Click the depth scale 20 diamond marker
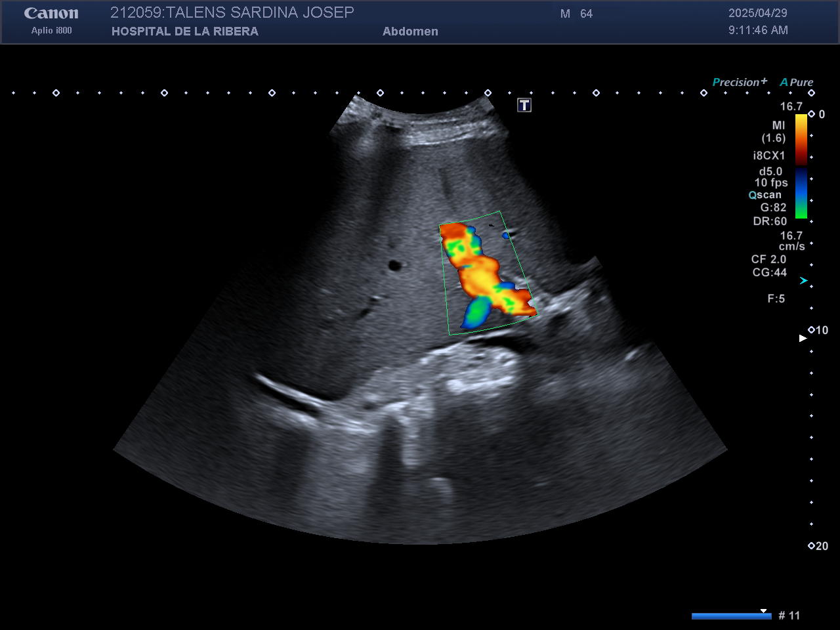The width and height of the screenshot is (840, 630). (812, 545)
